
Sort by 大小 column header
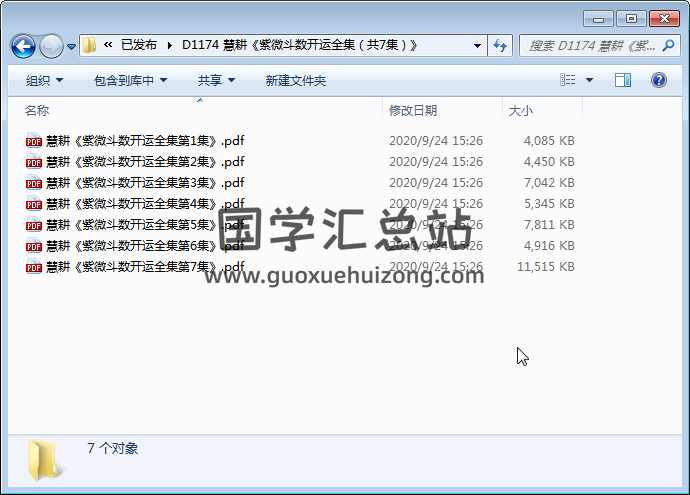click(521, 110)
